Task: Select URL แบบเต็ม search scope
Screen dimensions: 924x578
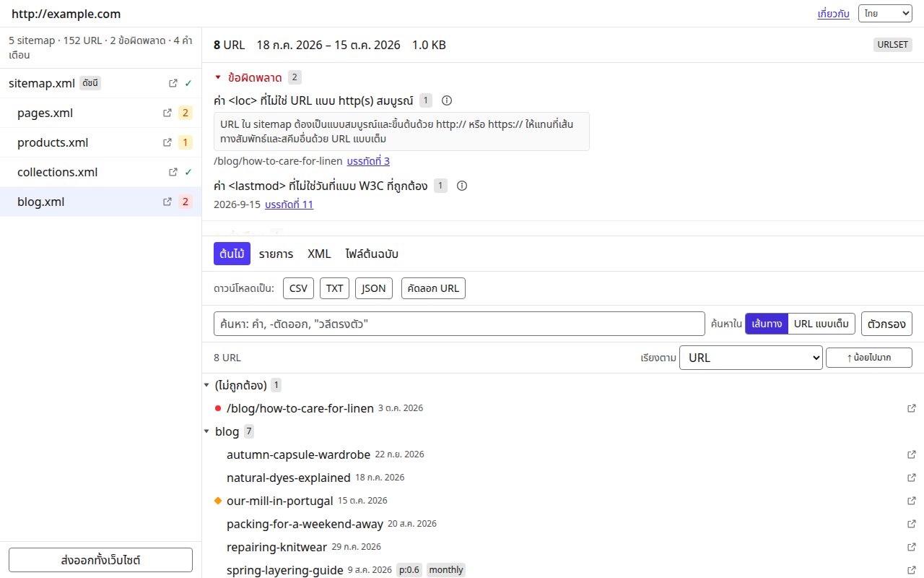Action: point(822,324)
